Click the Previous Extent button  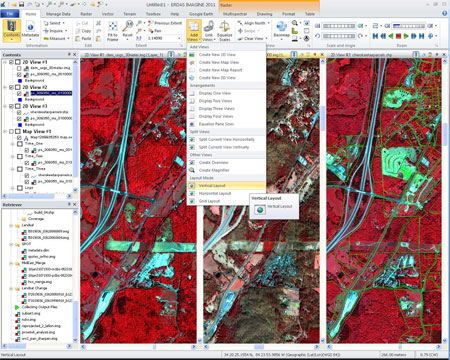point(165,23)
